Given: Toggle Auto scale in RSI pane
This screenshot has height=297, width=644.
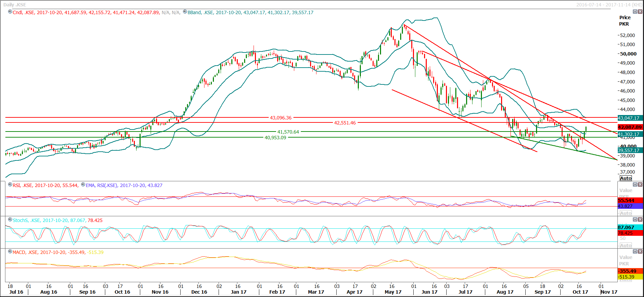Looking at the screenshot, I should click(x=626, y=213).
